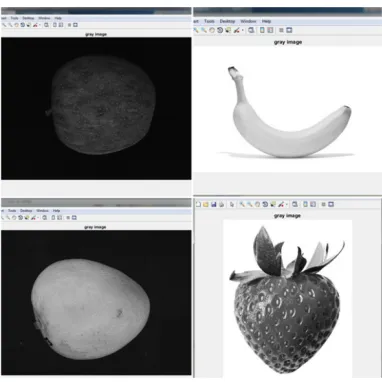Expand brush color dropdown in apple window
The width and height of the screenshot is (382, 382).
coord(40,25)
